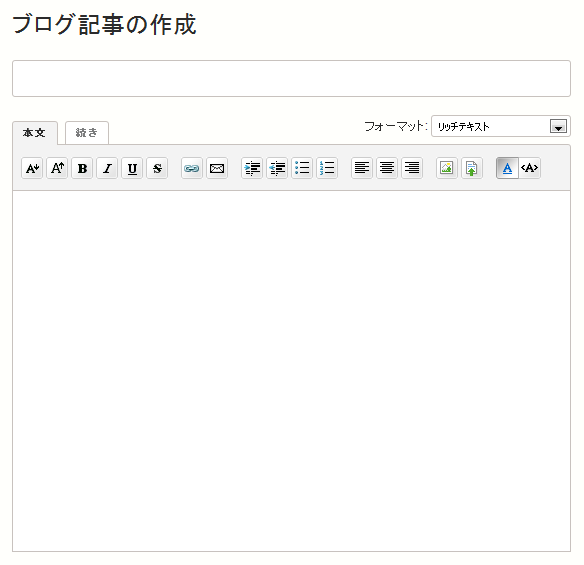Insert a numbered list
584x565 pixels.
[327, 168]
